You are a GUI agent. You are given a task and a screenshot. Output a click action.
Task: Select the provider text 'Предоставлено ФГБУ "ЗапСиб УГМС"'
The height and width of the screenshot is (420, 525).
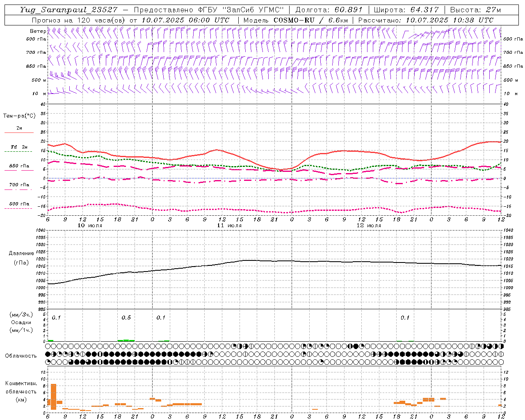click(209, 10)
